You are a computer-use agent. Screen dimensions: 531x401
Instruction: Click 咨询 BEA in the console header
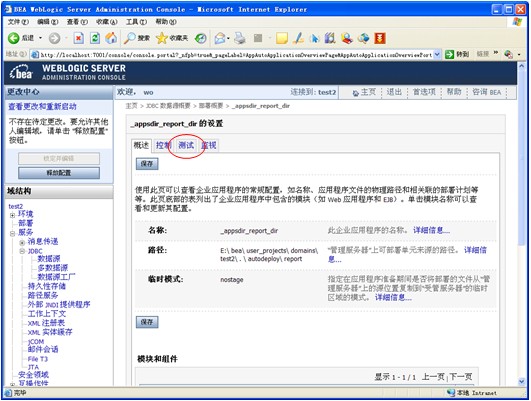click(x=487, y=92)
